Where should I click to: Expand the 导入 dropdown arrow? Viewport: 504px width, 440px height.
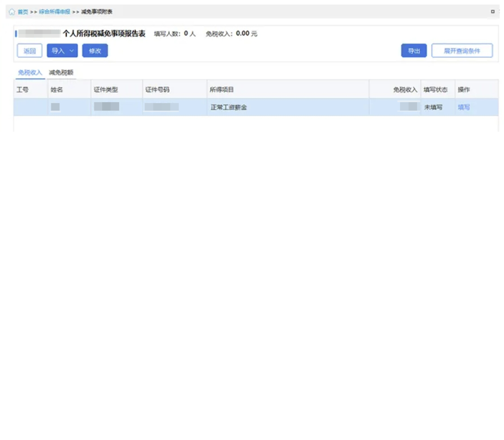tap(71, 51)
